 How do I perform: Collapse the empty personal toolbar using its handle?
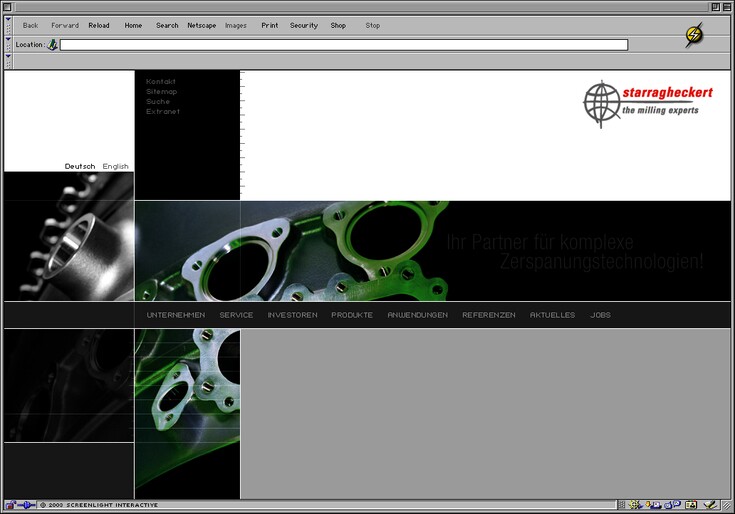click(x=8, y=61)
